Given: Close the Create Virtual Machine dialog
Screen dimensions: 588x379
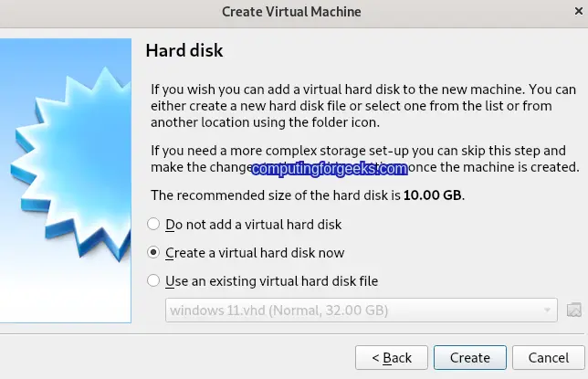Looking at the screenshot, I should pos(579,11).
